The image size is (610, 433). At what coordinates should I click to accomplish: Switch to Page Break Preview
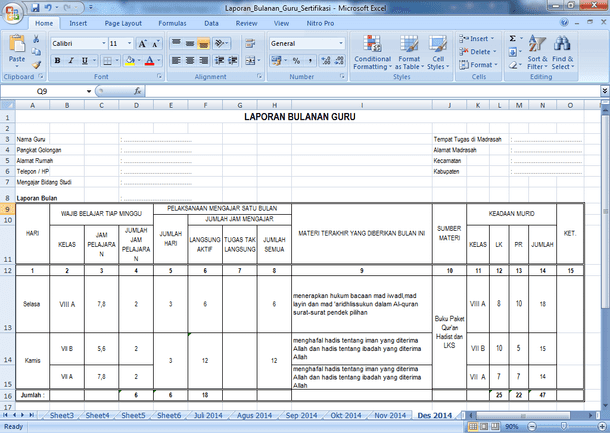pyautogui.click(x=494, y=426)
